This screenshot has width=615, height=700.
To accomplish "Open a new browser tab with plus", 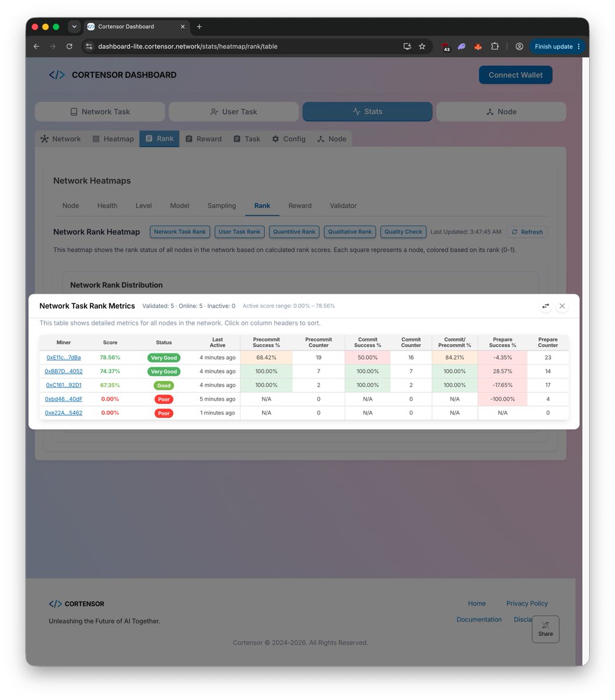I will [x=199, y=27].
